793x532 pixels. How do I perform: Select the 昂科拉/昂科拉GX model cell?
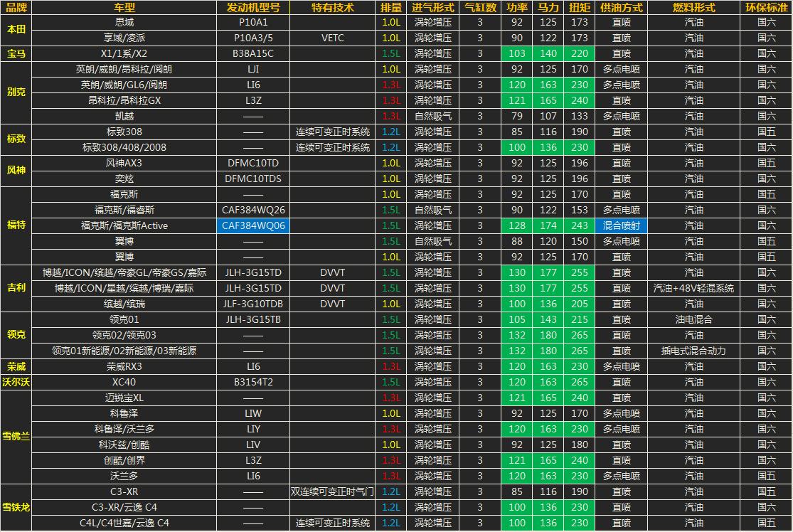pos(124,100)
